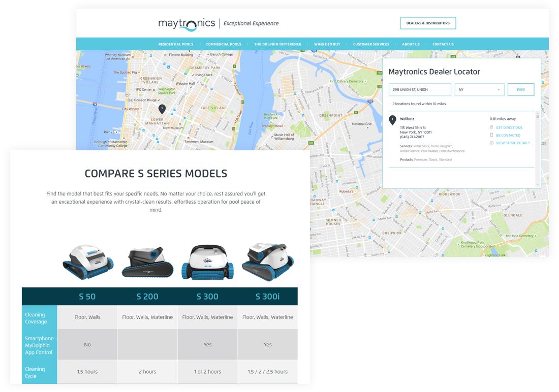Screen dimensions: 559x392
Task: Click the Cleaning Coverage row label
Action: click(39, 318)
